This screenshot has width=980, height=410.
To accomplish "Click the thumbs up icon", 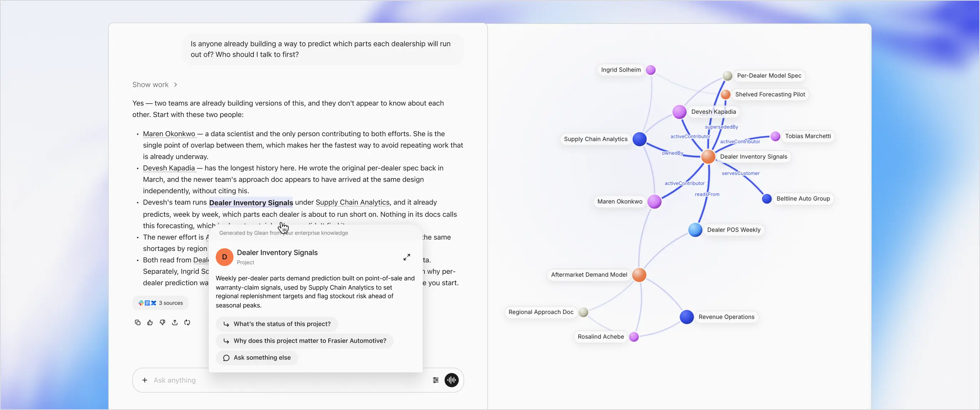I will coord(150,322).
